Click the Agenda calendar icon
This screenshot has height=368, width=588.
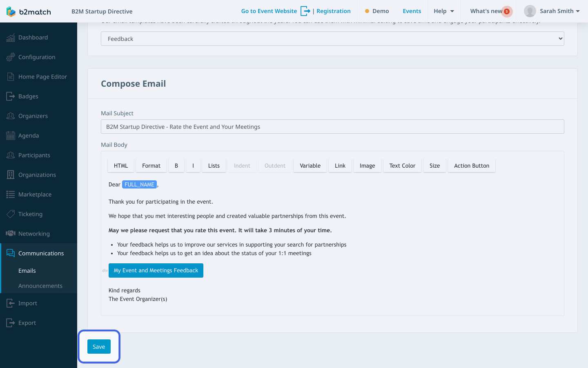coord(11,136)
